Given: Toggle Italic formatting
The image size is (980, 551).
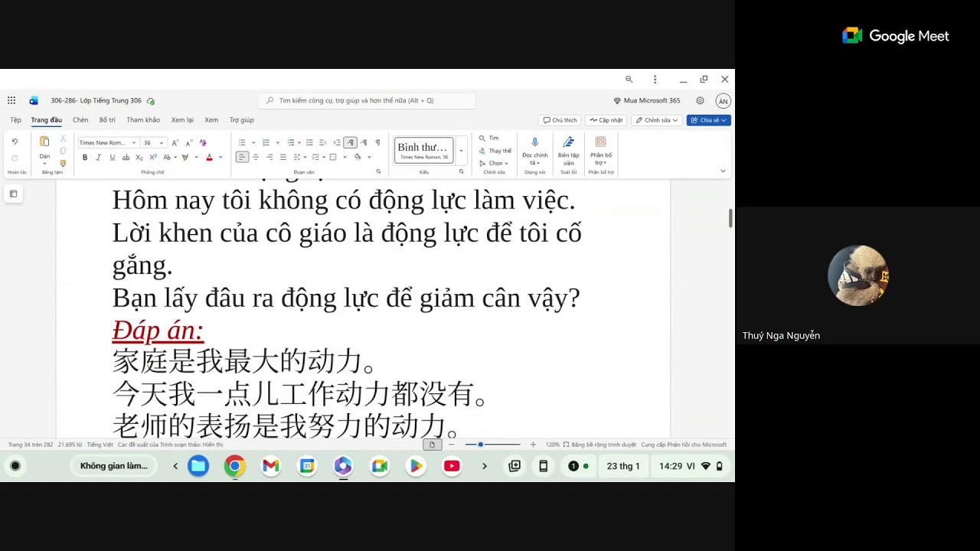Looking at the screenshot, I should pos(98,158).
